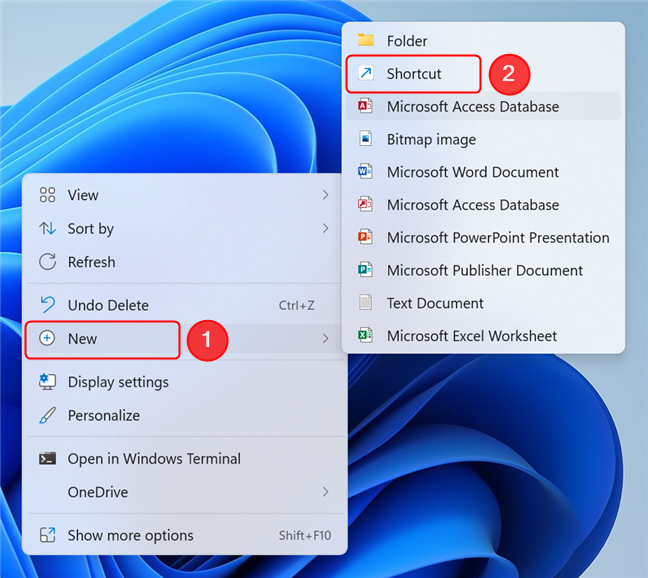The width and height of the screenshot is (648, 578).
Task: Choose Undo Delete from context menu
Action: pos(108,306)
